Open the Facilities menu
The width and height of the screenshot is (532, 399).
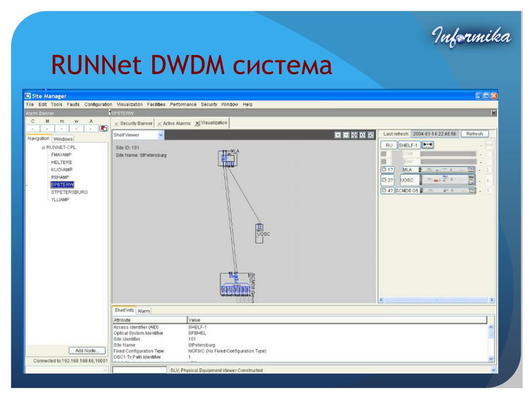coord(156,104)
